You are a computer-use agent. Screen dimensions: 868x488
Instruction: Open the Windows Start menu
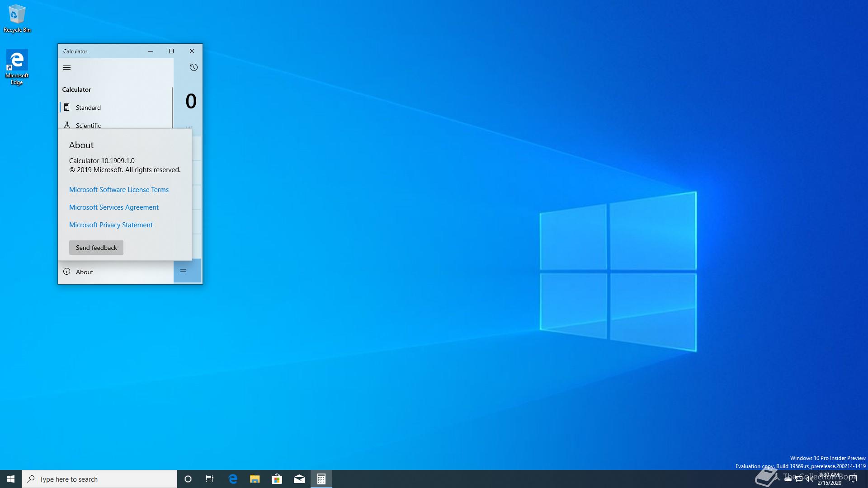pyautogui.click(x=11, y=479)
